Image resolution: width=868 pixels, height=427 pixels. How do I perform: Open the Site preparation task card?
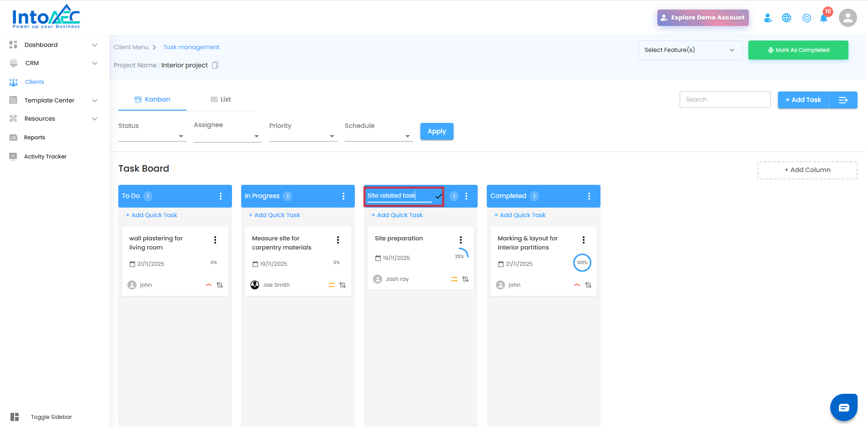(421, 259)
